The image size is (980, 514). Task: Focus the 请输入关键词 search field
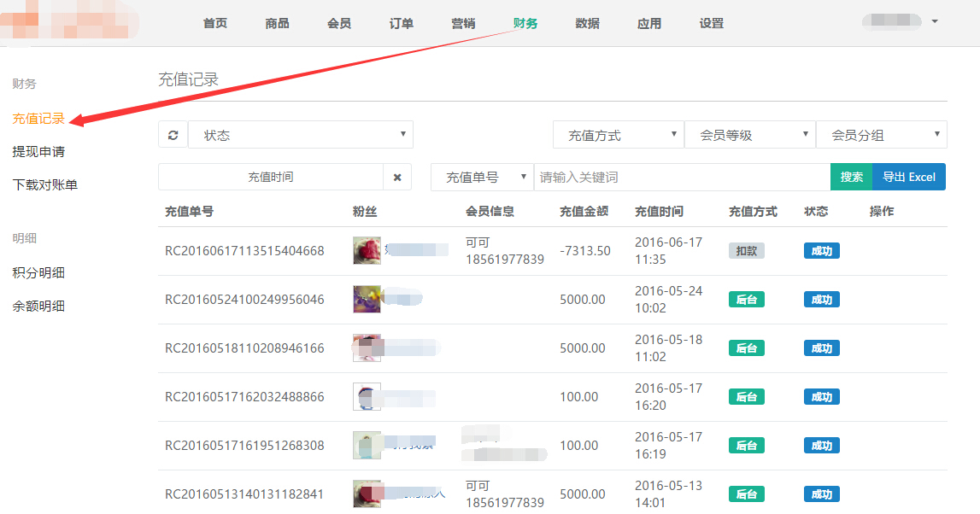click(681, 178)
